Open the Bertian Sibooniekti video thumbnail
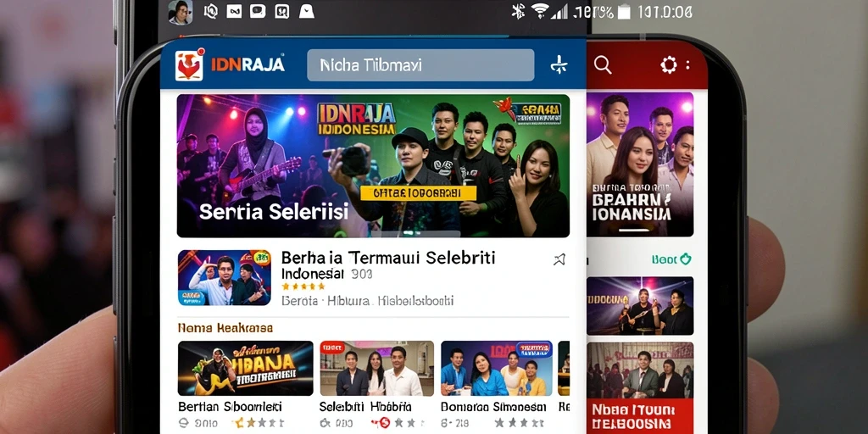 245,368
